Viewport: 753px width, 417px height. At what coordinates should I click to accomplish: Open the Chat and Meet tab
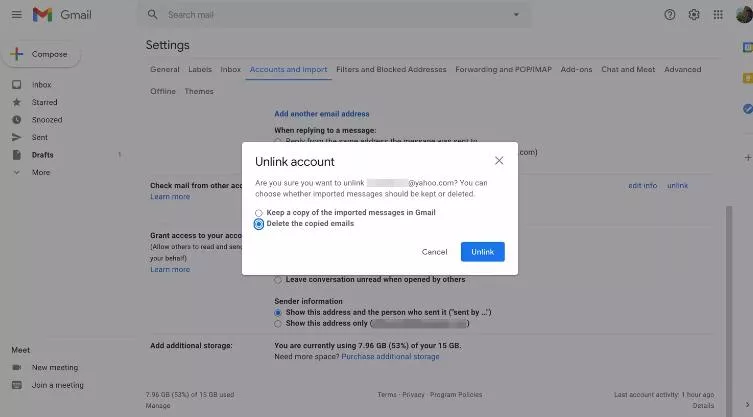tap(628, 70)
